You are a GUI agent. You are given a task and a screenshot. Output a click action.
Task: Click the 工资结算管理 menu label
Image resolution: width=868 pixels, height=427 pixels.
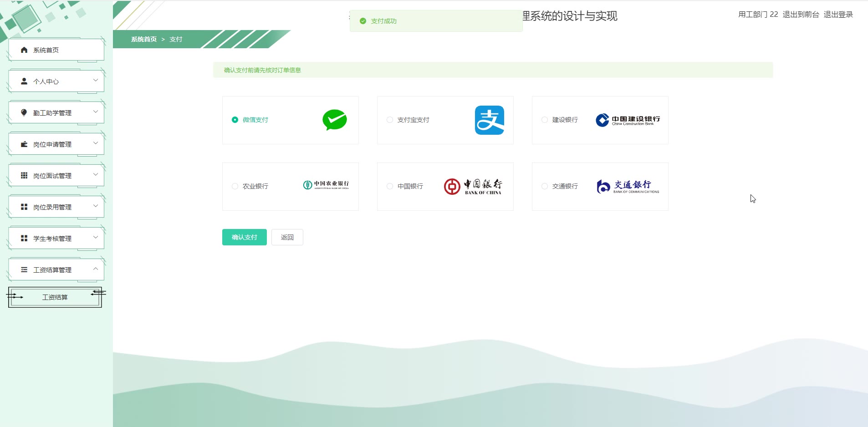click(52, 270)
